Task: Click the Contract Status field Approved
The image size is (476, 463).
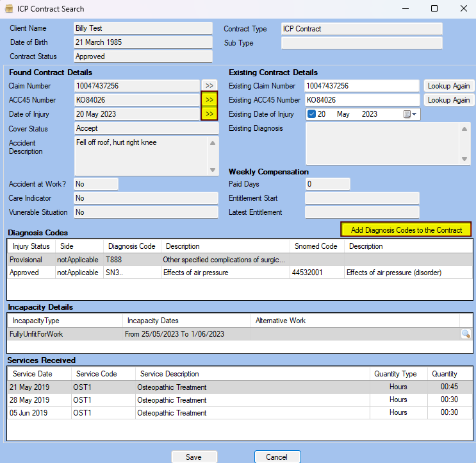Action: [143, 56]
